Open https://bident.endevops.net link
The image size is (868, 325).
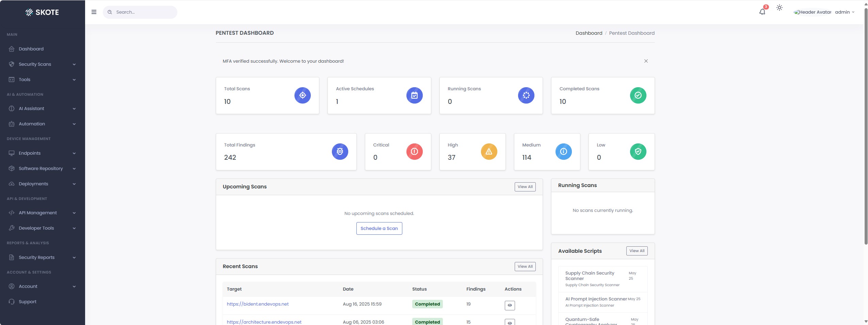coord(258,304)
